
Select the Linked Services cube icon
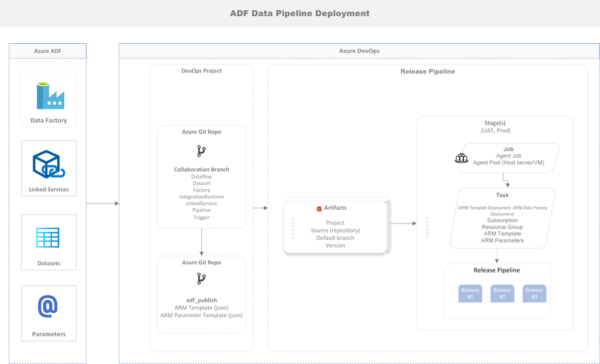click(49, 164)
